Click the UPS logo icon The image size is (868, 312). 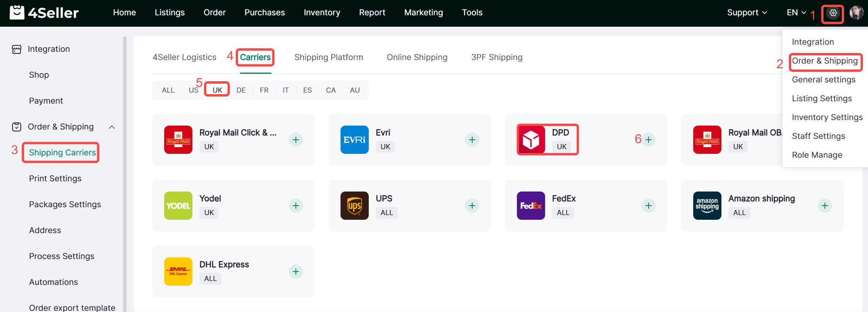(x=354, y=206)
